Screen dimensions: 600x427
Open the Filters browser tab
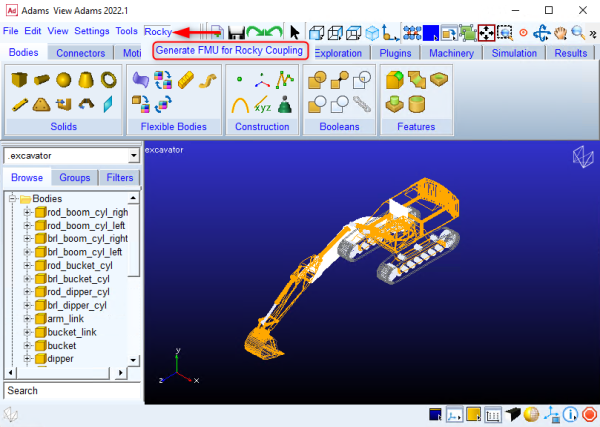click(120, 178)
